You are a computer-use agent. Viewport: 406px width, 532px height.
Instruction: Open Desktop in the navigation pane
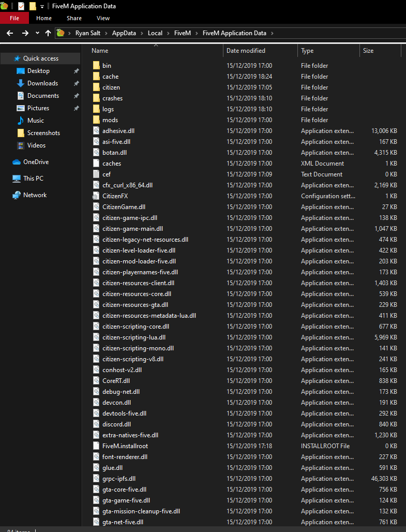click(38, 71)
